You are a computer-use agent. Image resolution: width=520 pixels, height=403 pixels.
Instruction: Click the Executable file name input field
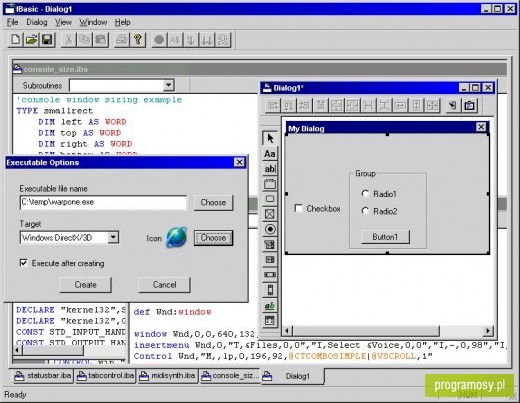pos(103,202)
